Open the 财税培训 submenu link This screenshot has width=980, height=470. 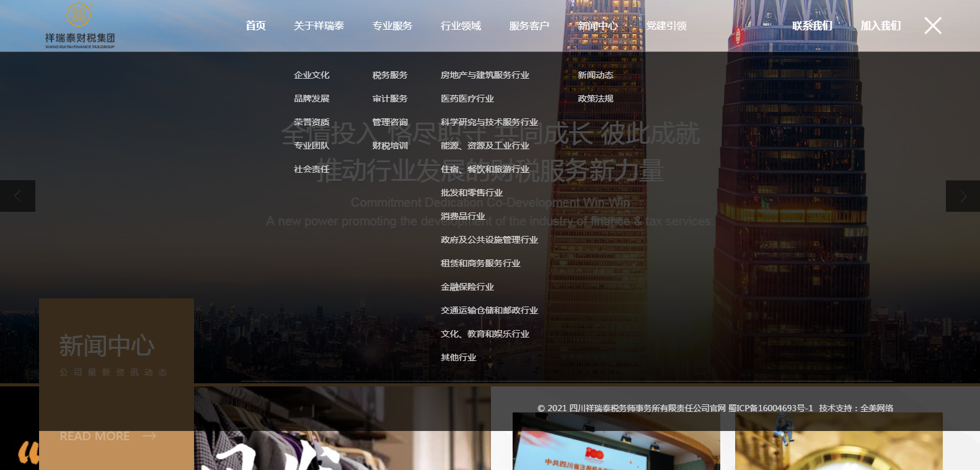coord(390,146)
